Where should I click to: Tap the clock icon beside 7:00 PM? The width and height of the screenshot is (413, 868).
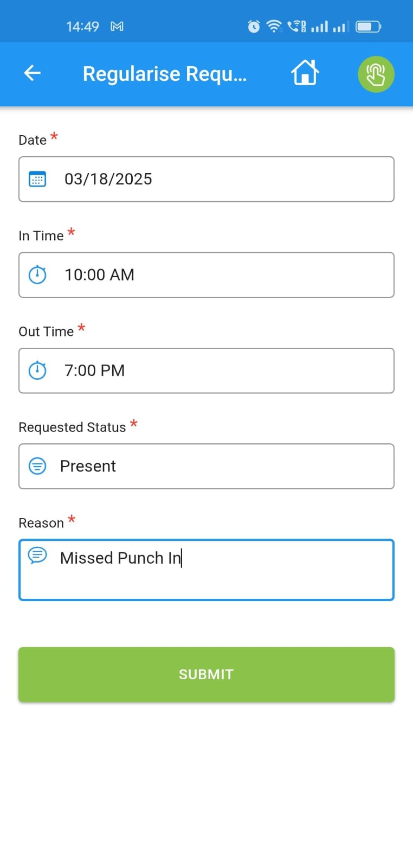tap(37, 371)
